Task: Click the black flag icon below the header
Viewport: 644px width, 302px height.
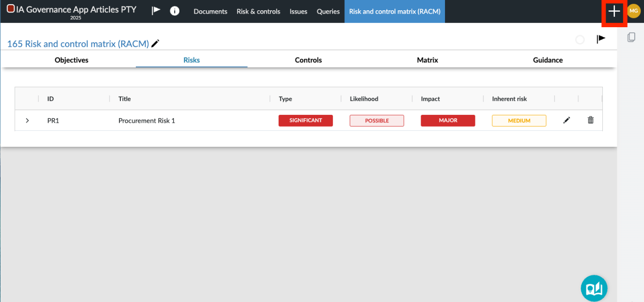Action: point(600,39)
